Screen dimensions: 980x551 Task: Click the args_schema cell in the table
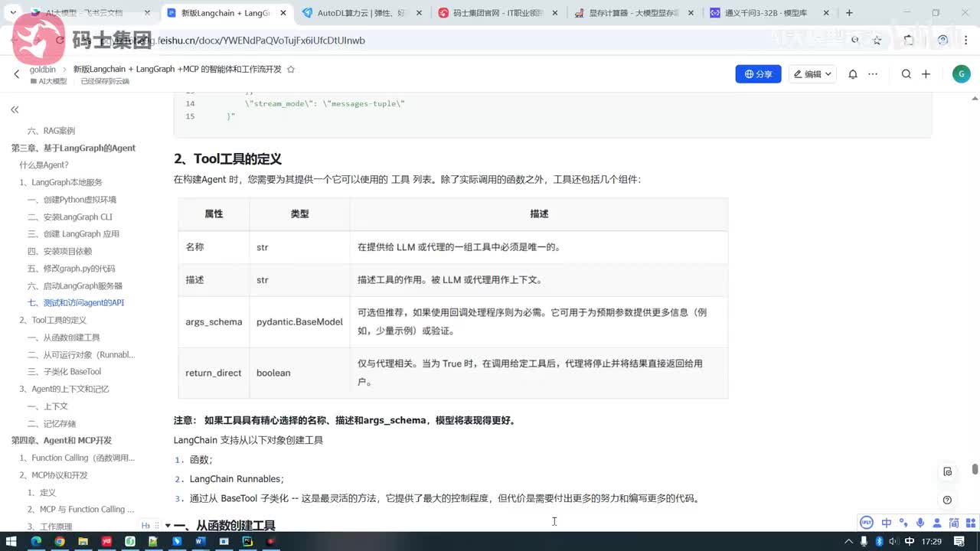pyautogui.click(x=214, y=322)
